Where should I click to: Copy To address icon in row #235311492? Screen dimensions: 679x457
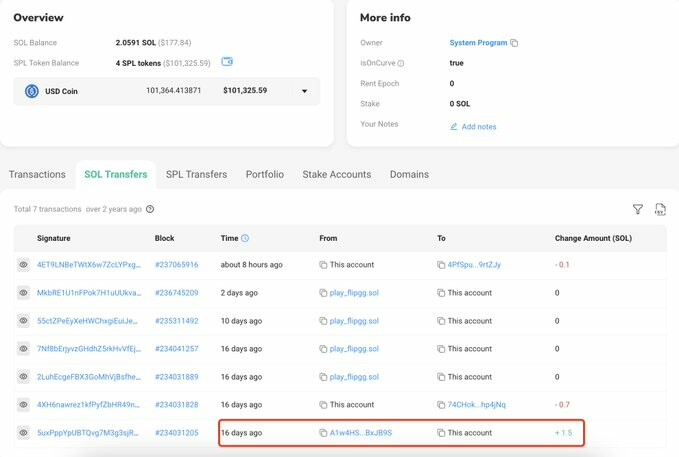tap(441, 321)
